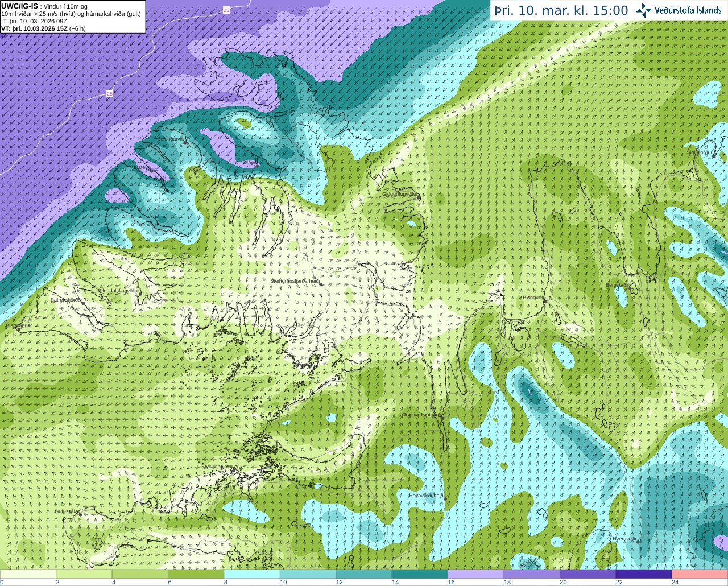Select the Stykkishólmur station label
Screen dimensions: 728x586
coord(217,467)
